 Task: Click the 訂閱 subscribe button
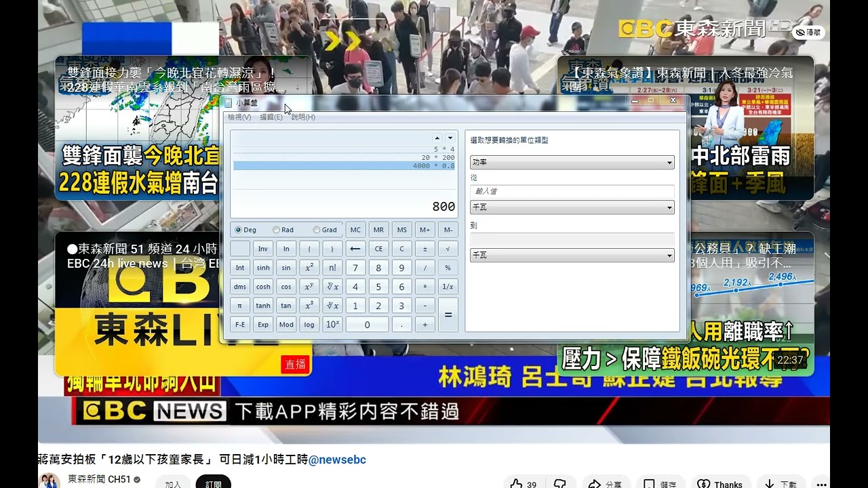(x=214, y=484)
